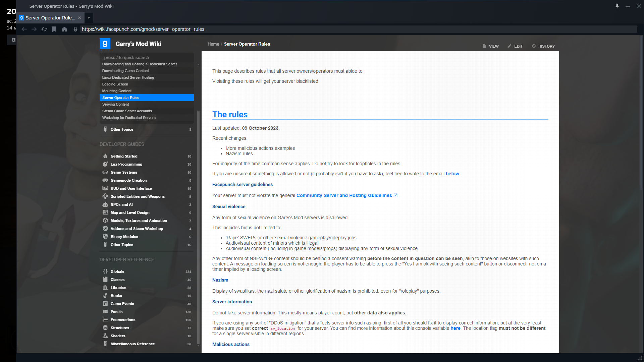The height and width of the screenshot is (362, 644).
Task: Open Workshop for Dedicated Servers page
Action: pos(147,118)
